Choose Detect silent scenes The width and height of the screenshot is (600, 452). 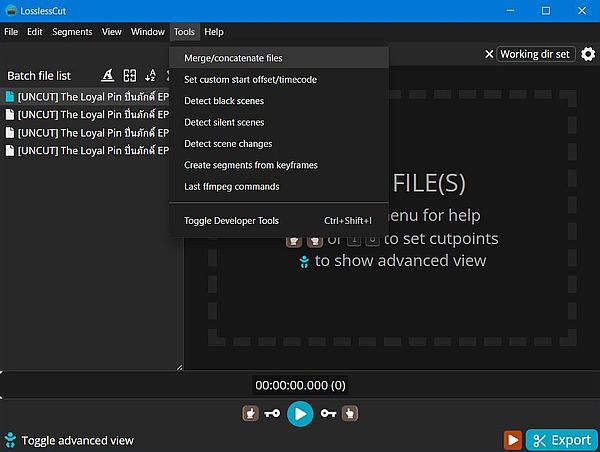click(279, 122)
